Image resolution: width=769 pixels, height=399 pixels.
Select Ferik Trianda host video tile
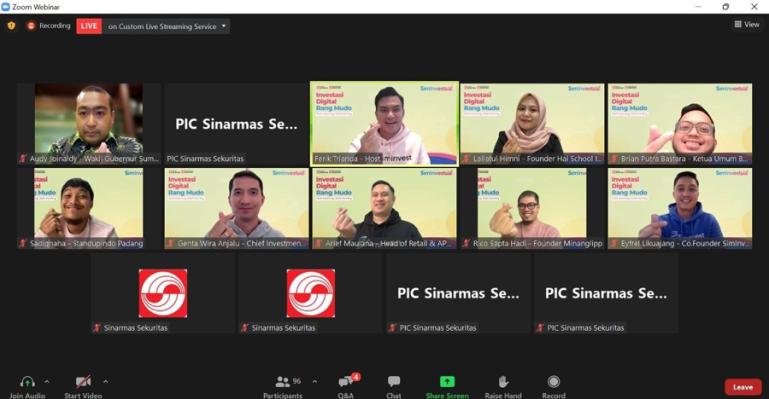[x=384, y=124]
